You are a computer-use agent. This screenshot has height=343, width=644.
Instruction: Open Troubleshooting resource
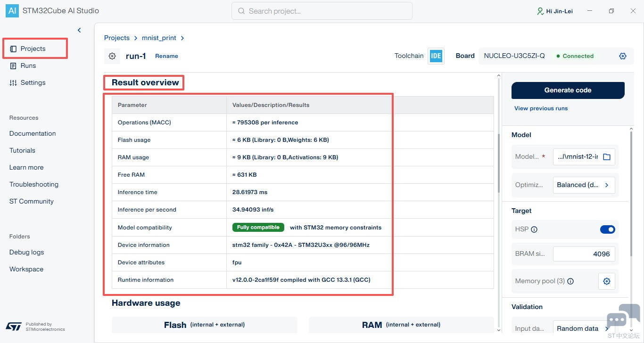(x=34, y=184)
